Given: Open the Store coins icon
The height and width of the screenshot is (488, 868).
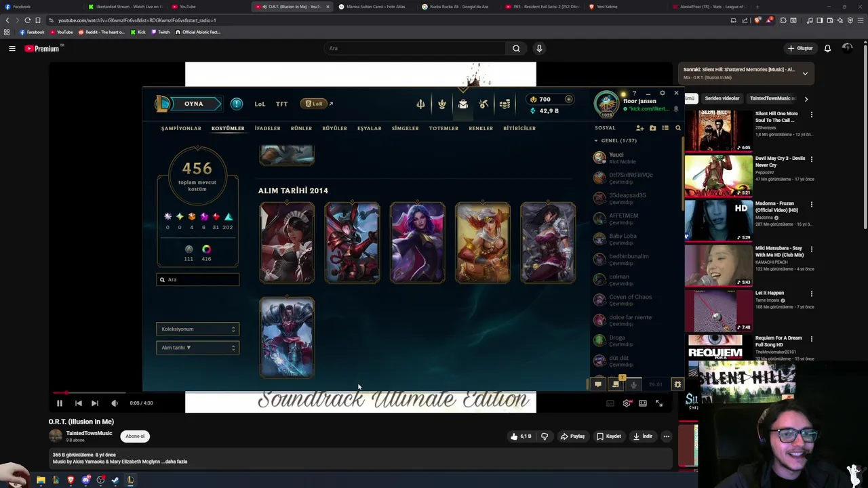Looking at the screenshot, I should point(505,104).
